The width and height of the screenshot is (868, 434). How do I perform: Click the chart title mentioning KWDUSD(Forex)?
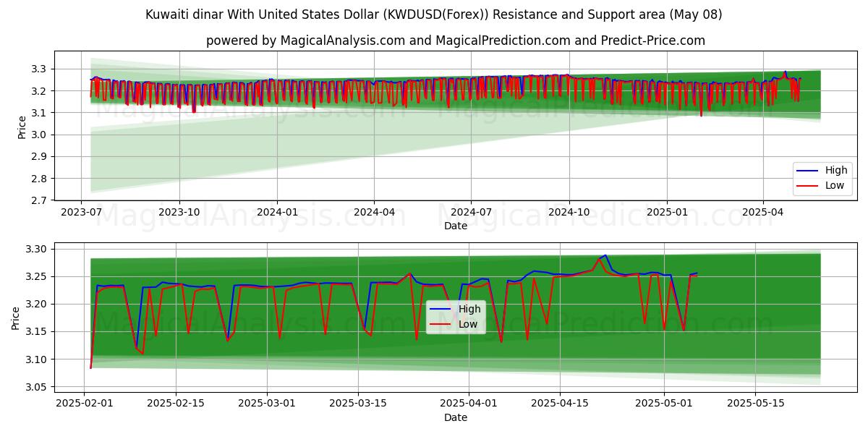pyautogui.click(x=434, y=14)
